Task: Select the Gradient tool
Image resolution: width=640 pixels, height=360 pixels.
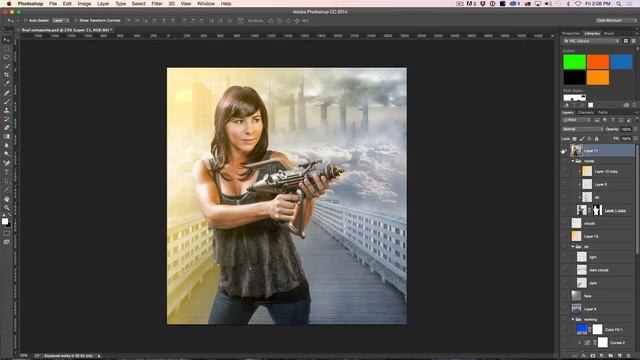Action: click(x=7, y=136)
